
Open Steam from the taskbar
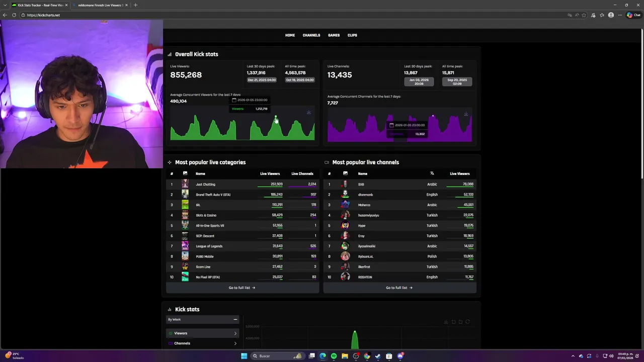[378, 356]
